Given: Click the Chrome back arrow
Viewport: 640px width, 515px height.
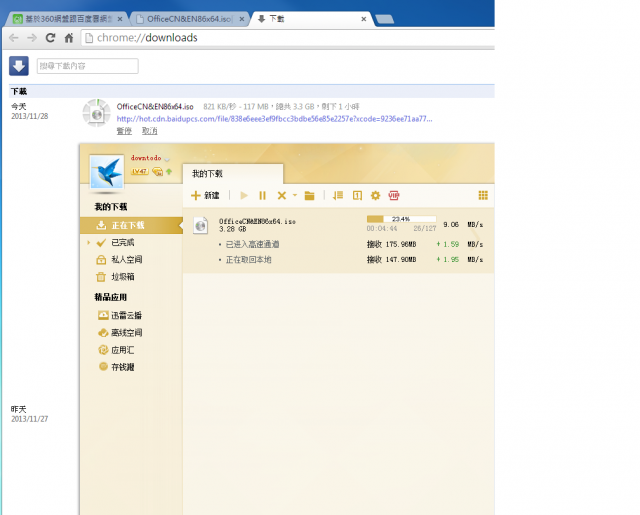Looking at the screenshot, I should tap(13, 38).
